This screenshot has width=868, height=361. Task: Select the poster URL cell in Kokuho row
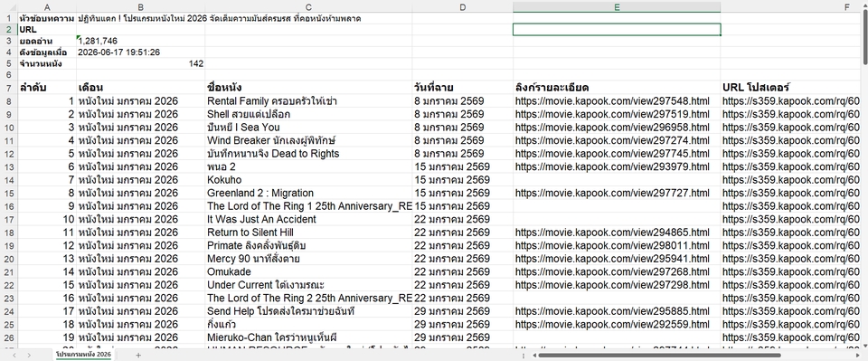[790, 180]
